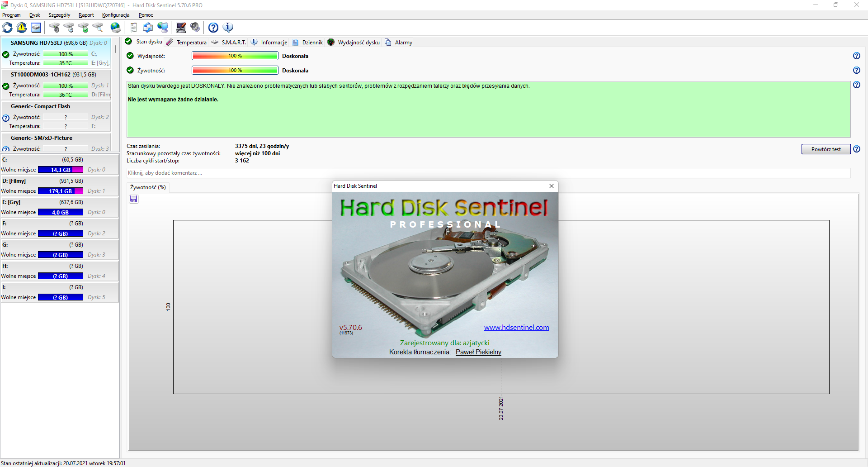Switch to the Alarmy tab
Screen dimensions: 868x467
pos(398,42)
